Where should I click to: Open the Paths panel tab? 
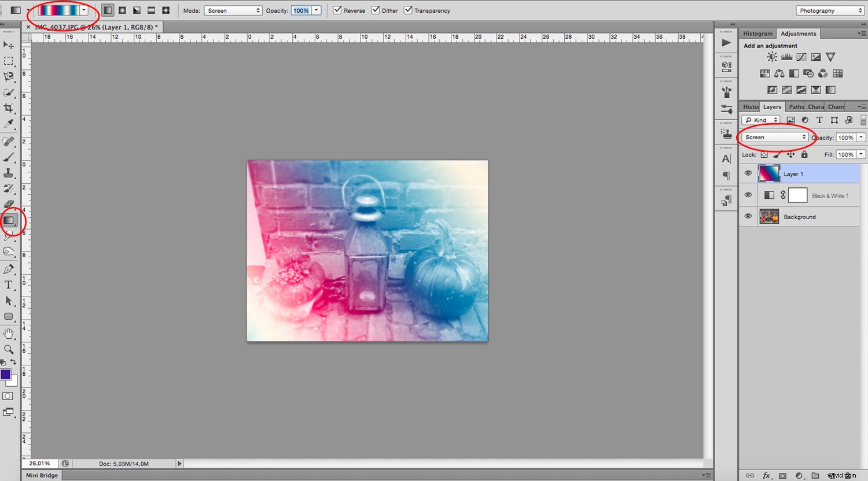pos(796,106)
